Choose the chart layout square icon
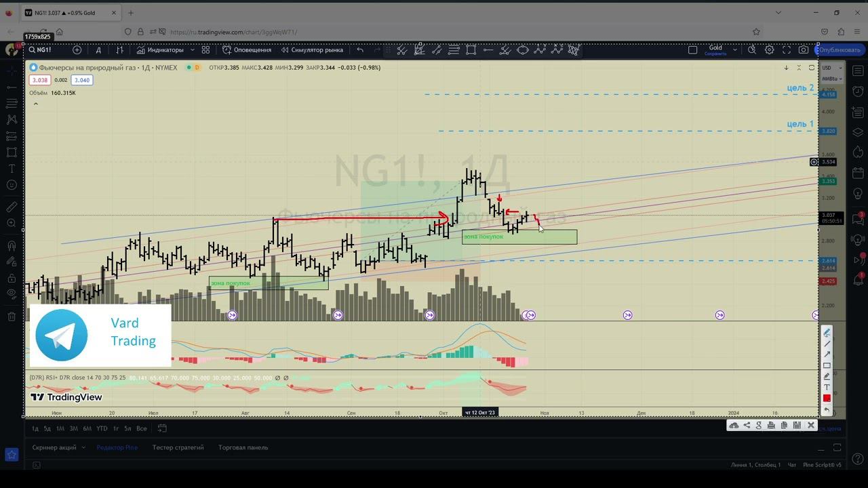868x488 pixels. (x=692, y=49)
